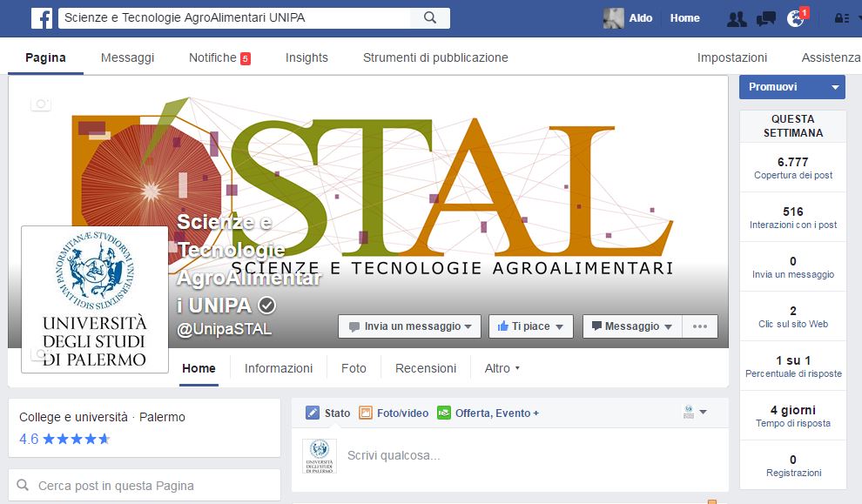The height and width of the screenshot is (504, 862).
Task: Click 4 giorni Tempo di risposta stat
Action: [792, 416]
